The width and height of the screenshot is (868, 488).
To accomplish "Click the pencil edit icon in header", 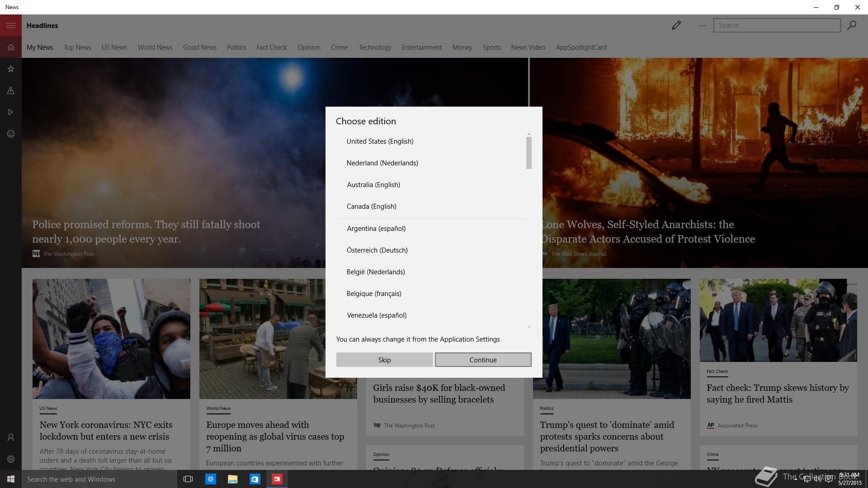I will coord(676,25).
